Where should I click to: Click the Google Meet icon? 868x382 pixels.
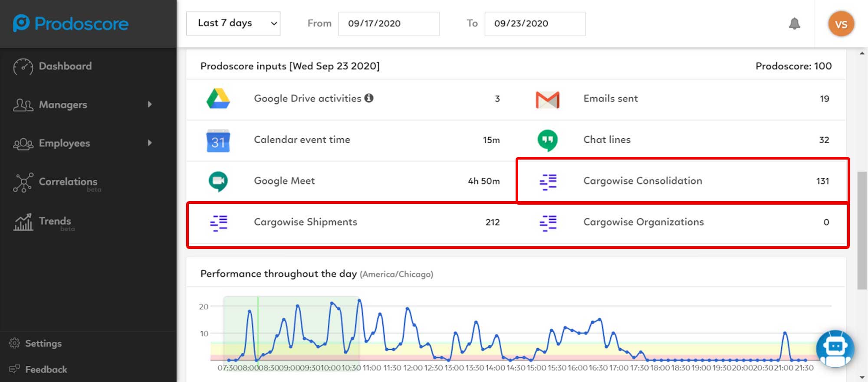click(218, 182)
